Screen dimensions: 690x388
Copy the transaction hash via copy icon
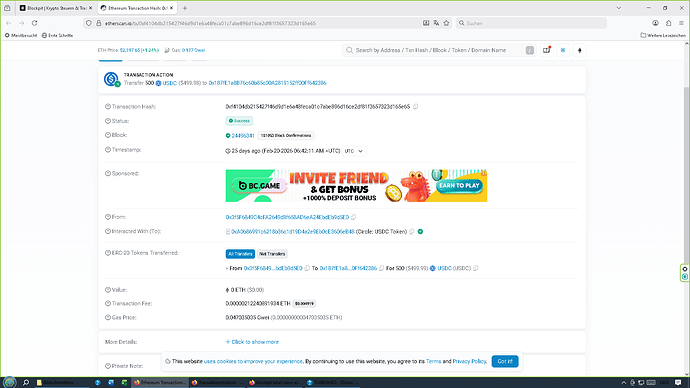[x=415, y=106]
